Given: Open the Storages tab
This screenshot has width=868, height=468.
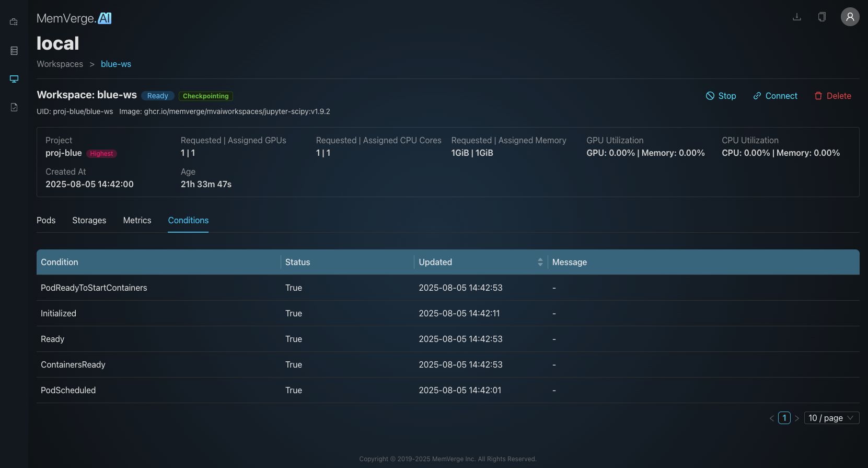Looking at the screenshot, I should [x=89, y=220].
